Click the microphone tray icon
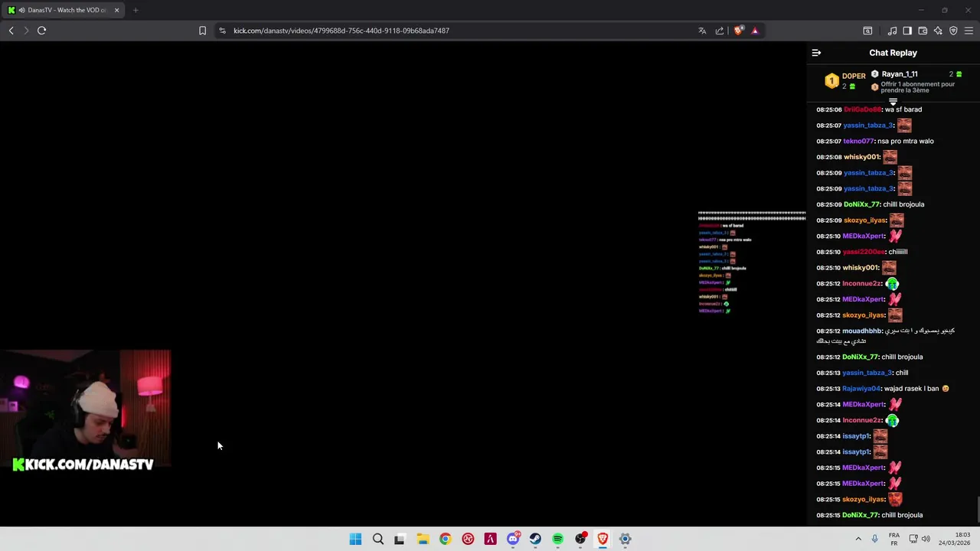The height and width of the screenshot is (551, 980). (x=875, y=539)
